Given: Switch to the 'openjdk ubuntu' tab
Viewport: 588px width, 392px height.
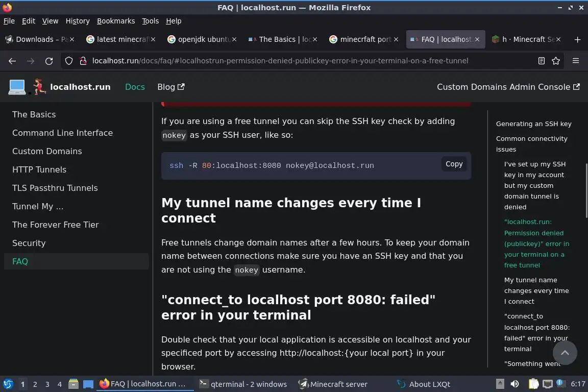Looking at the screenshot, I should [x=201, y=39].
